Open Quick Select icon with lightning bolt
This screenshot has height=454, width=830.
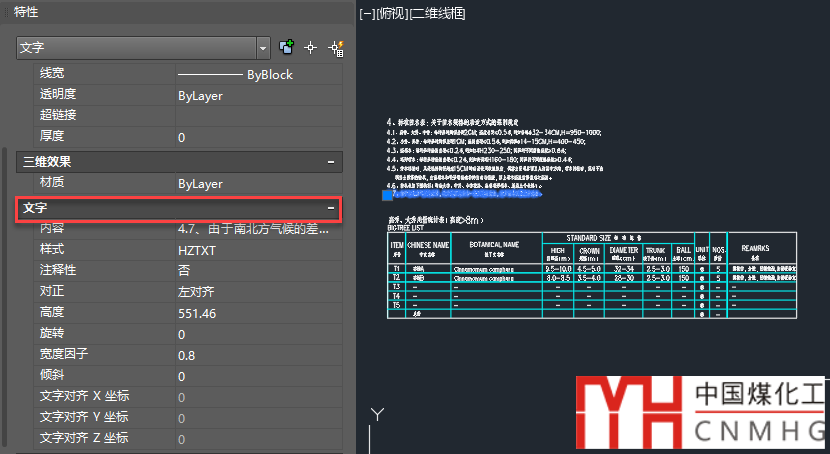335,47
